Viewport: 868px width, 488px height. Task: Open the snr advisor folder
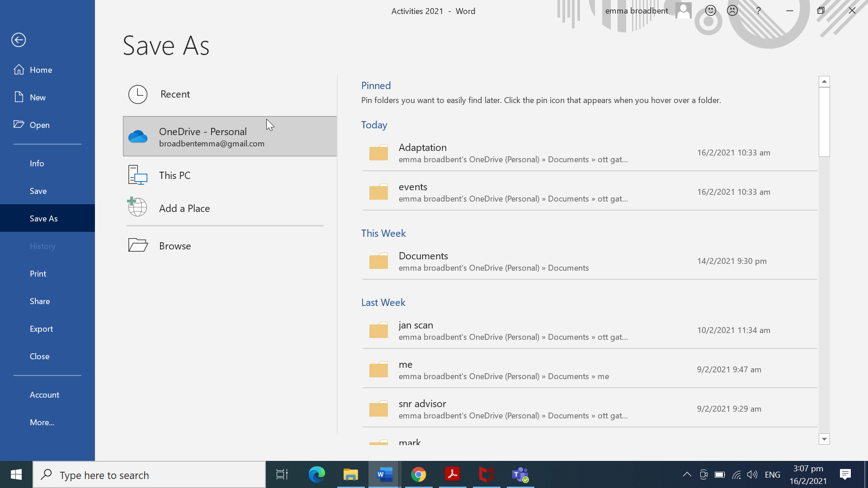coord(590,409)
